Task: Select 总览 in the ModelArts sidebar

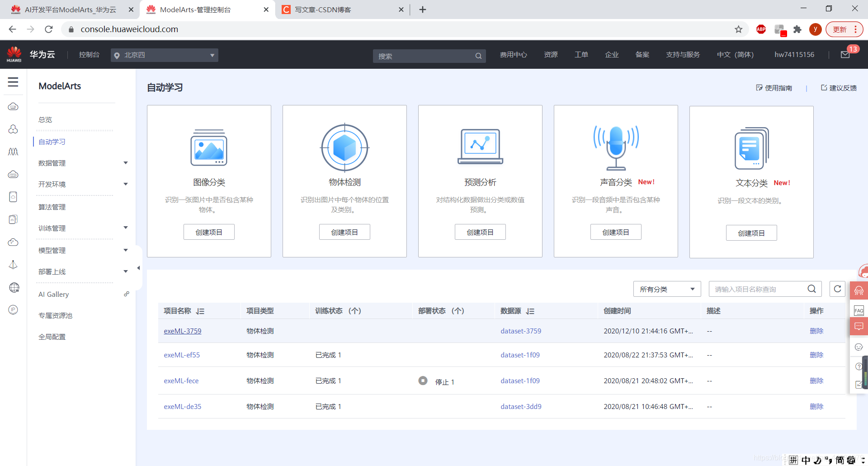Action: [45, 119]
